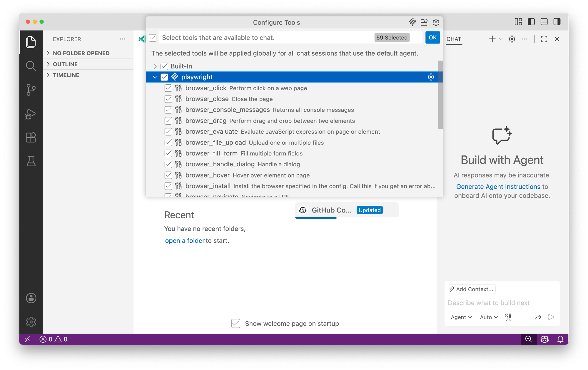The height and width of the screenshot is (370, 588).
Task: Uncheck the browser_click tool checkbox
Action: click(168, 88)
